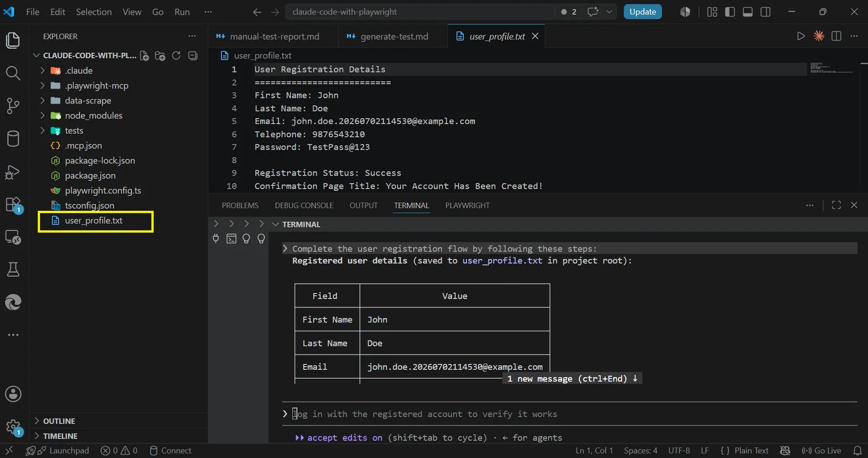Click the Run play icon in editor toolbar
The width and height of the screenshot is (868, 458).
pos(801,36)
